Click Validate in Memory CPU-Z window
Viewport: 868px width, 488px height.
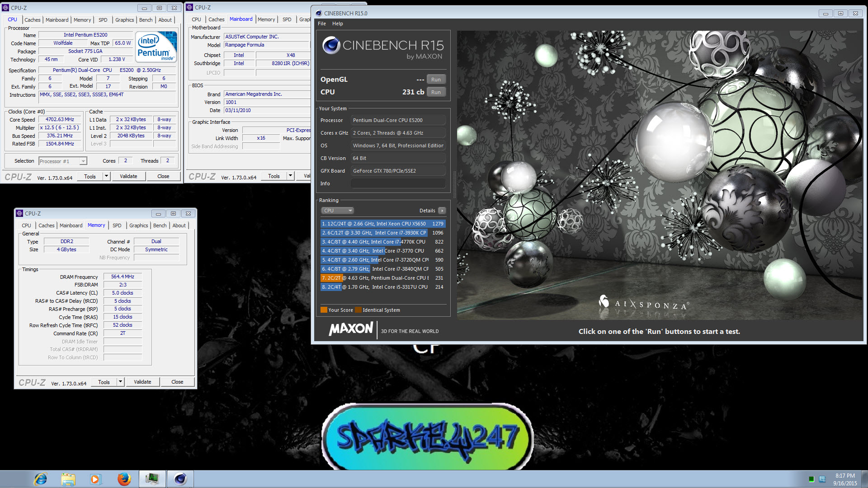coord(142,382)
